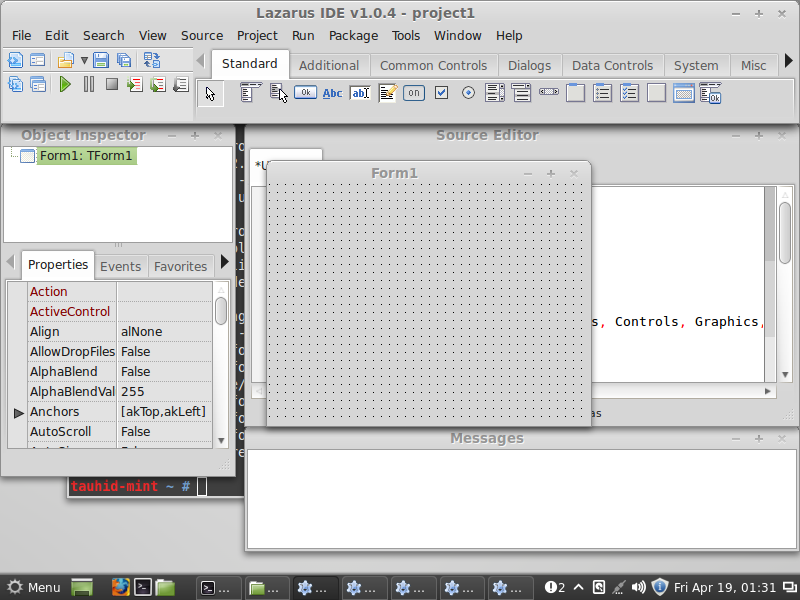This screenshot has width=800, height=600.
Task: Open the System palette tab
Action: tap(696, 66)
